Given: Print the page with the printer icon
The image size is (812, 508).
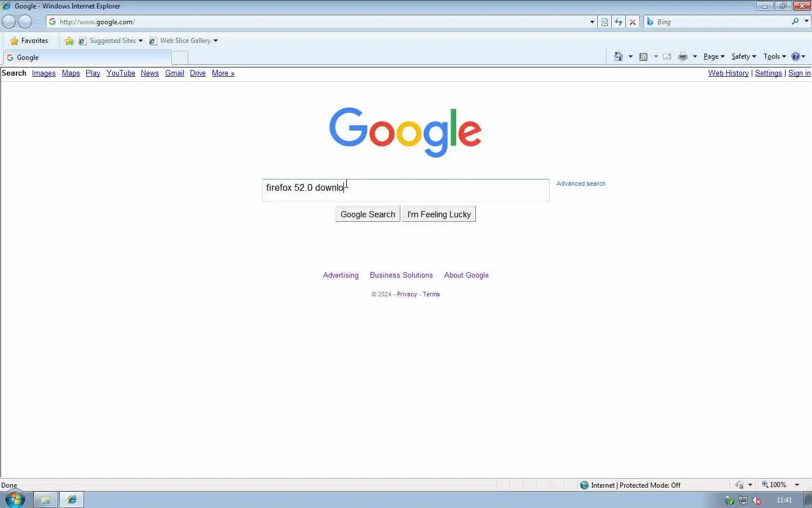Looking at the screenshot, I should coord(683,56).
